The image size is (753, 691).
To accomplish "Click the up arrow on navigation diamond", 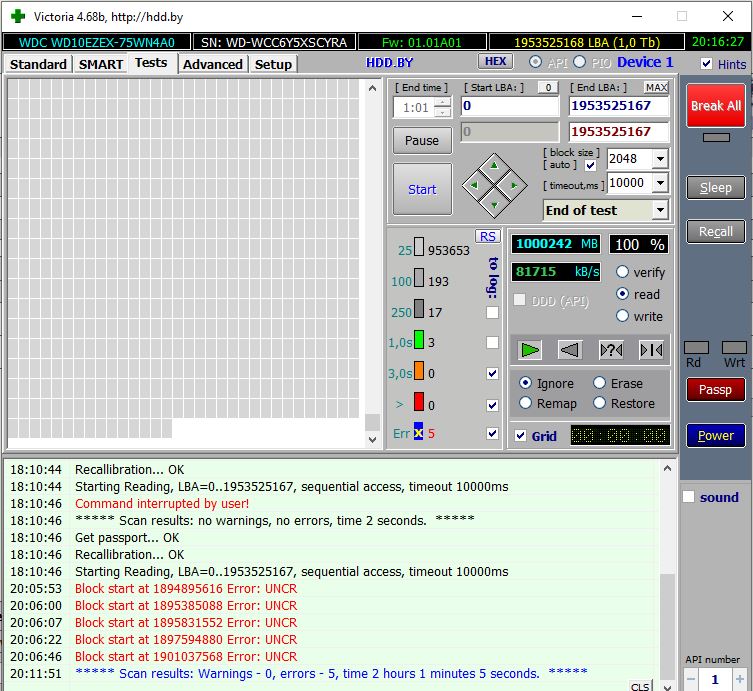I will click(x=494, y=166).
